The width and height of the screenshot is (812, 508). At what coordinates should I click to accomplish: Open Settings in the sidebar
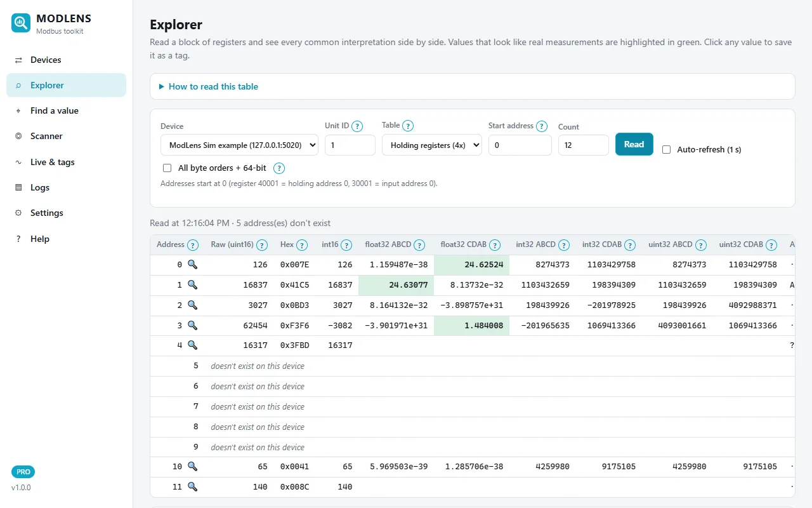66,213
